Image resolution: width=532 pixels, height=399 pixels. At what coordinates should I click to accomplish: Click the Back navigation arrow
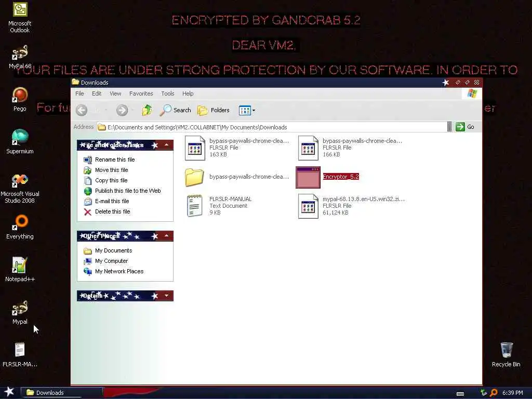(82, 110)
